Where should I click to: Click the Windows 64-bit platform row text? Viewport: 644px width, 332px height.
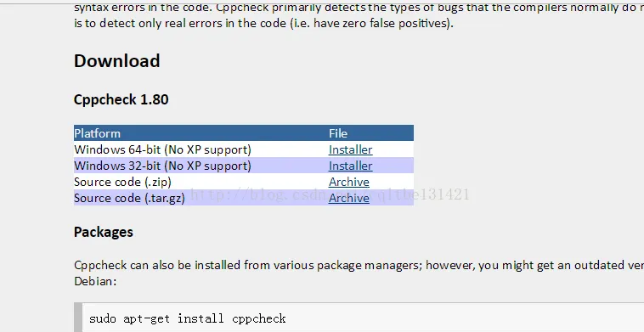click(162, 149)
